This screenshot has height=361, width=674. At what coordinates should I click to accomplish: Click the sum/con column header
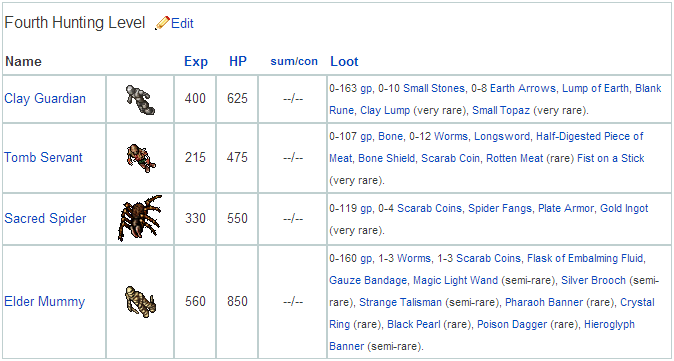pos(294,61)
